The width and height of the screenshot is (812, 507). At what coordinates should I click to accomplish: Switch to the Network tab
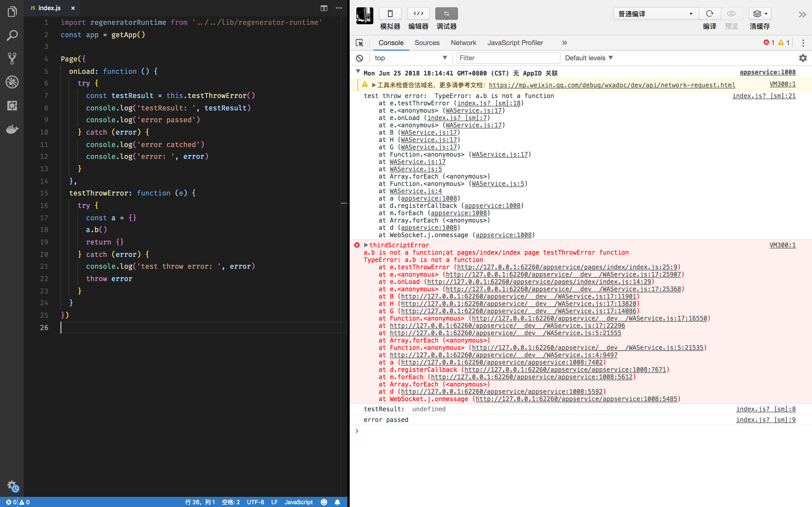pos(464,42)
